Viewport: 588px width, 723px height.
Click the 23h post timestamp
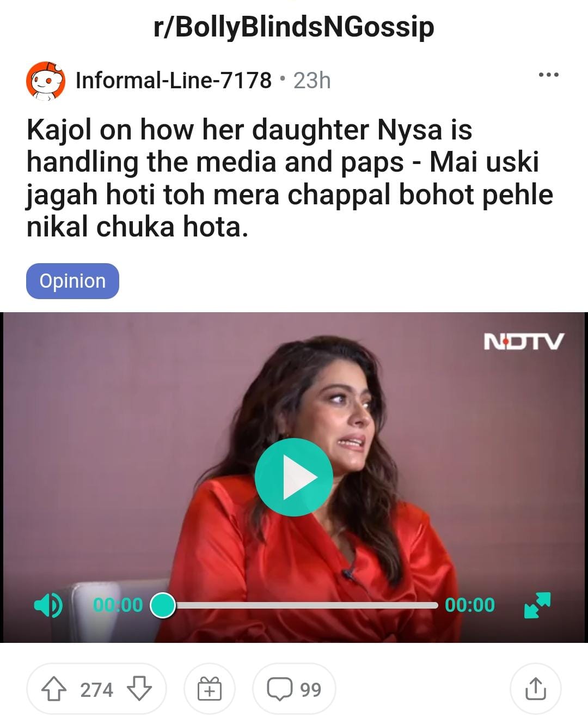pyautogui.click(x=312, y=81)
